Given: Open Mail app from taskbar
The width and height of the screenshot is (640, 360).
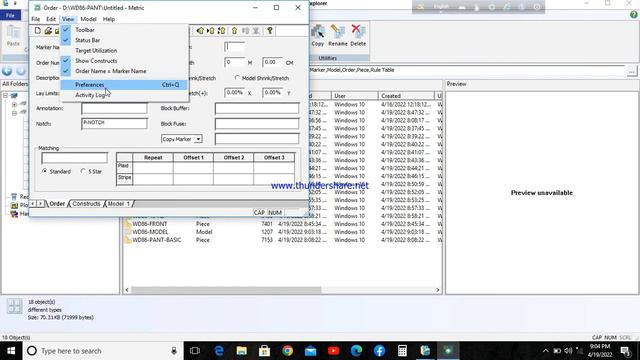Looking at the screenshot, I should click(310, 351).
